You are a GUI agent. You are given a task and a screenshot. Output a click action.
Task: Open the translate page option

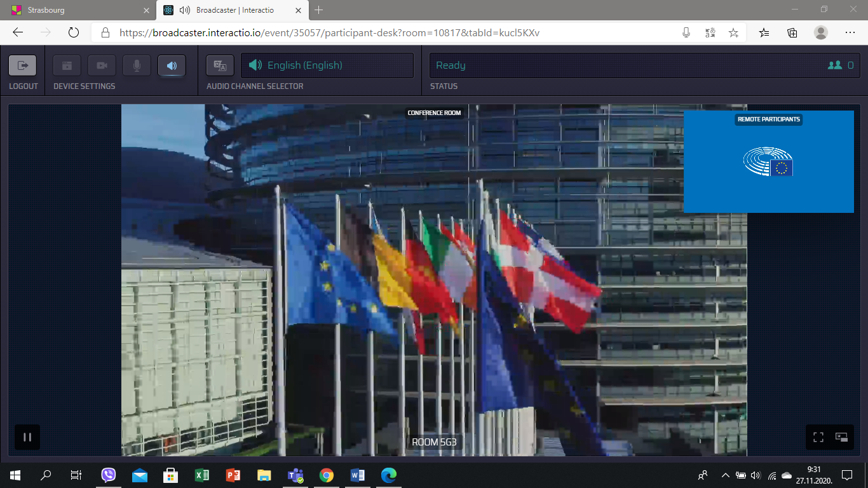click(710, 32)
